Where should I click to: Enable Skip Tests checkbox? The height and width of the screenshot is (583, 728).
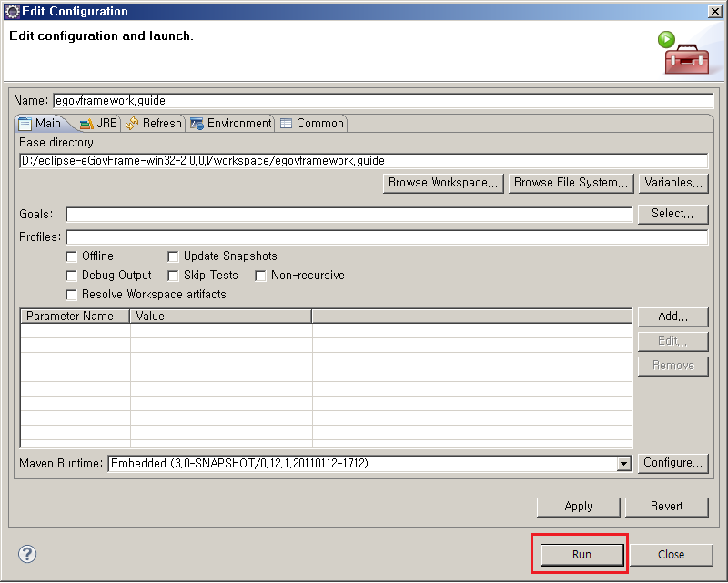coord(174,276)
